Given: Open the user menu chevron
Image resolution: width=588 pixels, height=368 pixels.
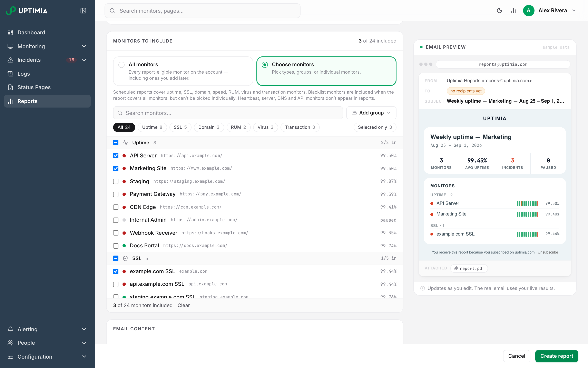Looking at the screenshot, I should pyautogui.click(x=574, y=10).
